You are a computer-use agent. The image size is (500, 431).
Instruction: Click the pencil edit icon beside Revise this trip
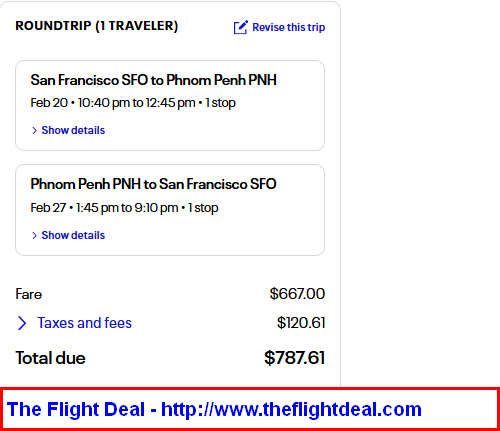click(241, 27)
